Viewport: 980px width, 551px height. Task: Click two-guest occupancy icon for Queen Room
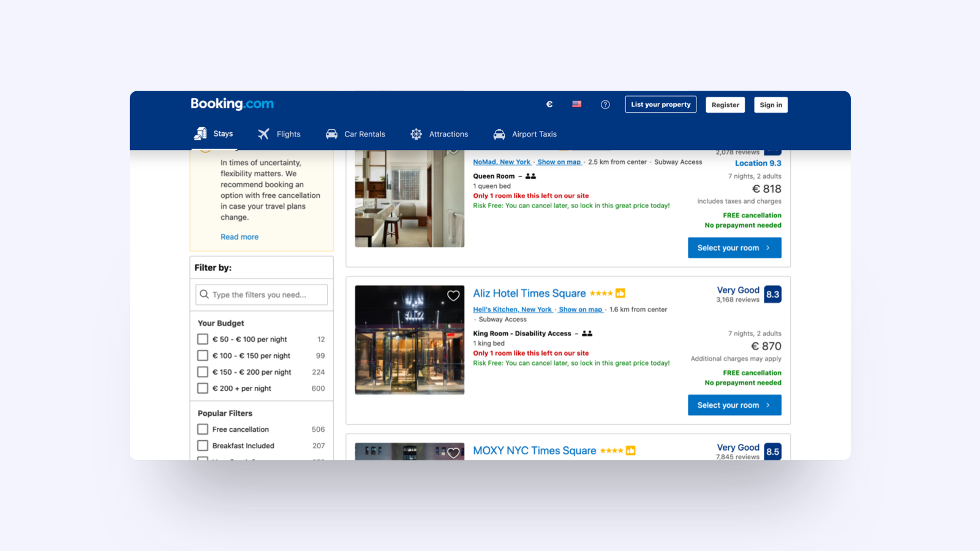(531, 176)
